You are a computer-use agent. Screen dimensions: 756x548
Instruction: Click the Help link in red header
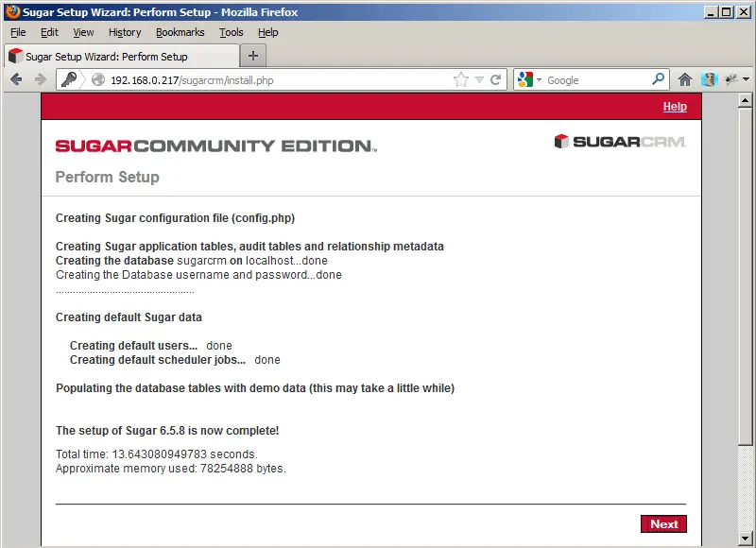(x=675, y=107)
